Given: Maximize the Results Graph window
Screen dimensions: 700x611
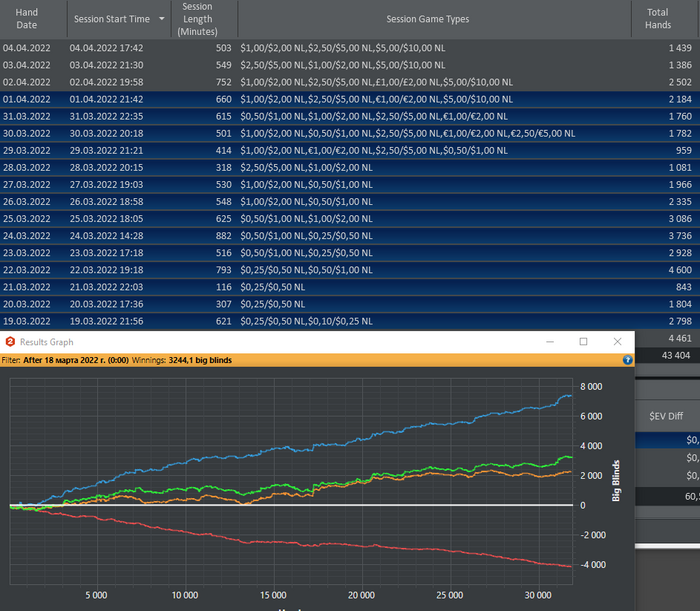Looking at the screenshot, I should click(583, 342).
